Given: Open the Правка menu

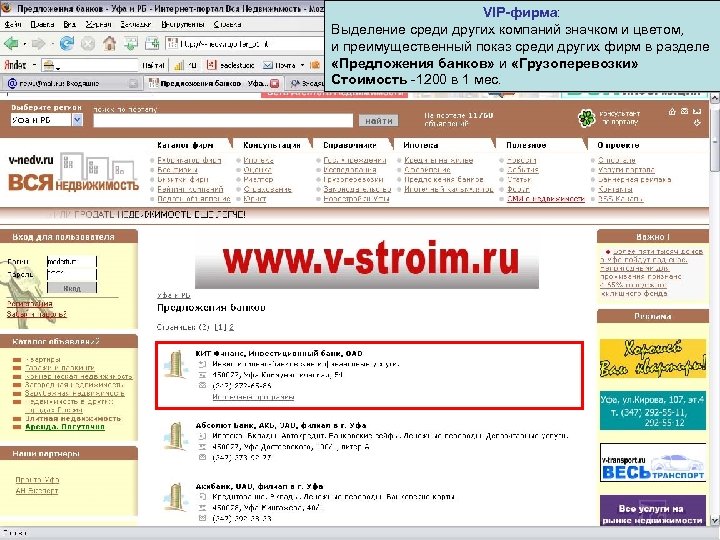Looking at the screenshot, I should pyautogui.click(x=42, y=24).
